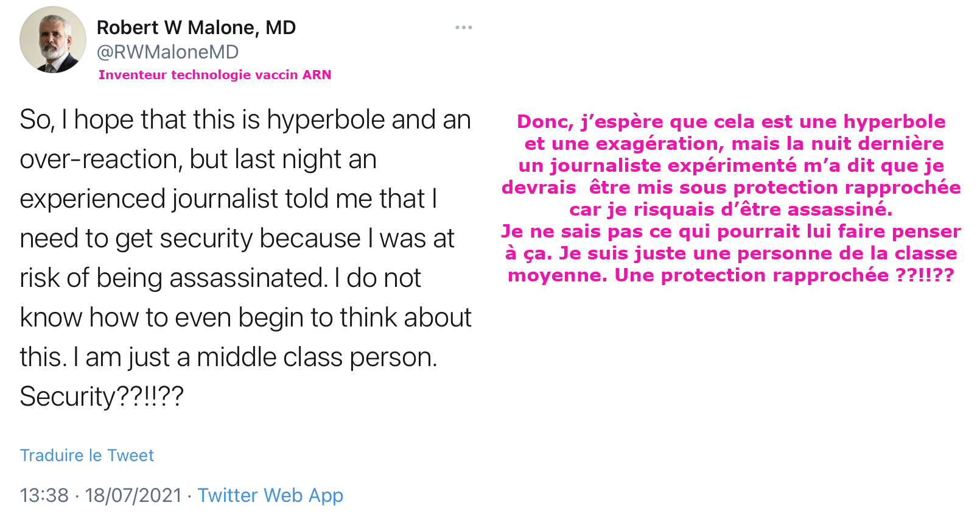
Task: Click the French line Je ne sais pas ce qui
Action: pyautogui.click(x=730, y=231)
